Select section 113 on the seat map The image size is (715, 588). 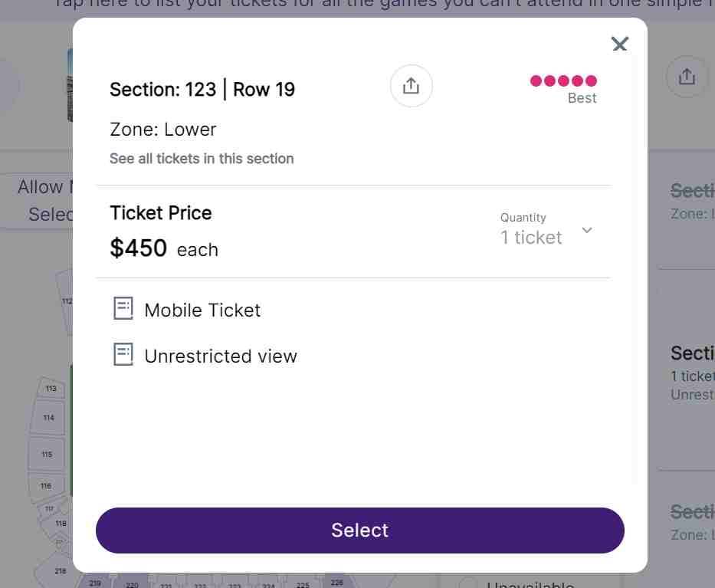click(51, 389)
